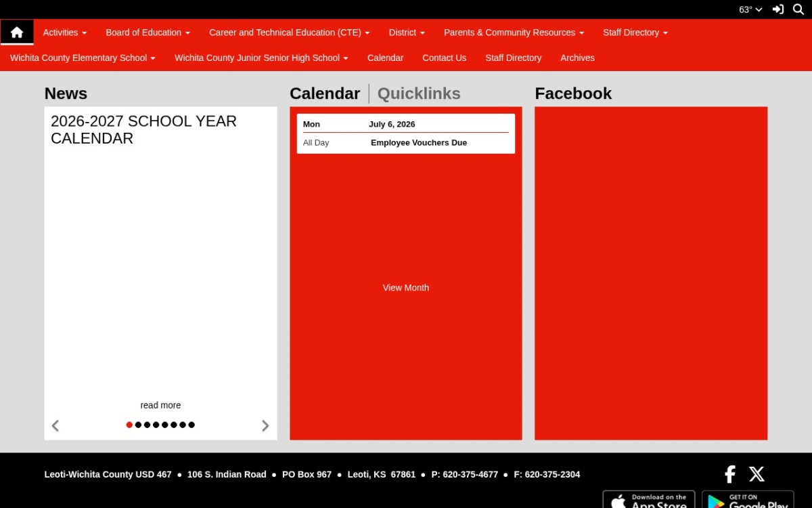Viewport: 812px width, 508px height.
Task: Click fax number F: 620-375-2304
Action: [547, 475]
